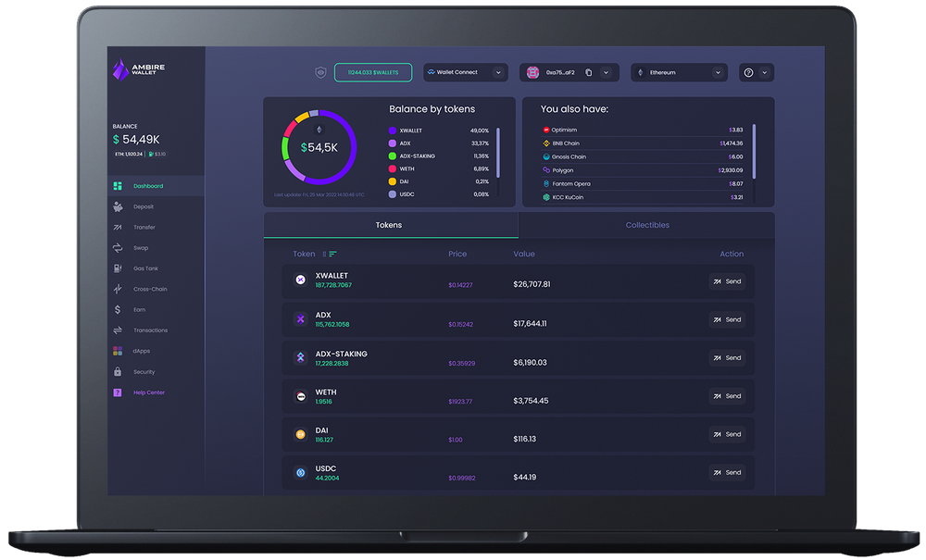Select the Optimism network row
This screenshot has width=926, height=560.
[x=643, y=130]
